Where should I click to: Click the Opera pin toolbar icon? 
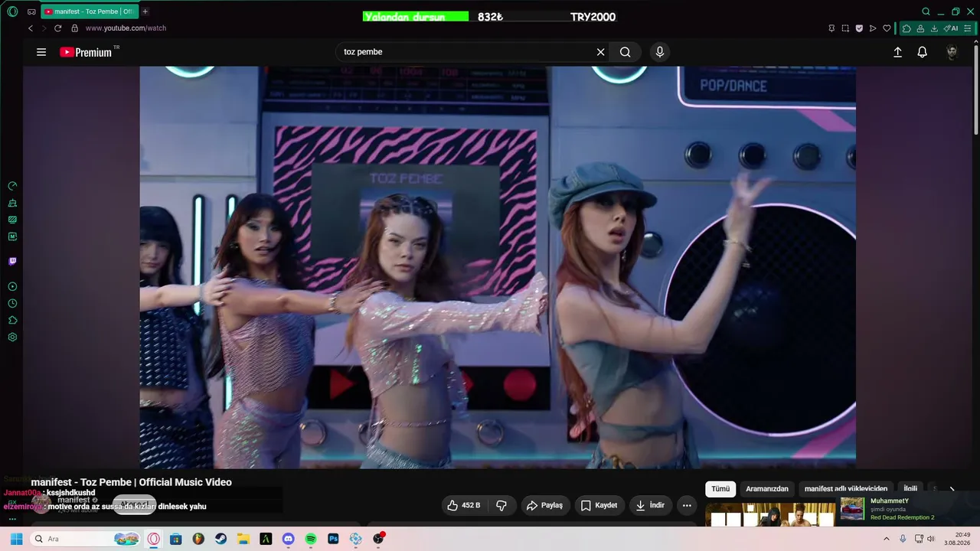831,28
